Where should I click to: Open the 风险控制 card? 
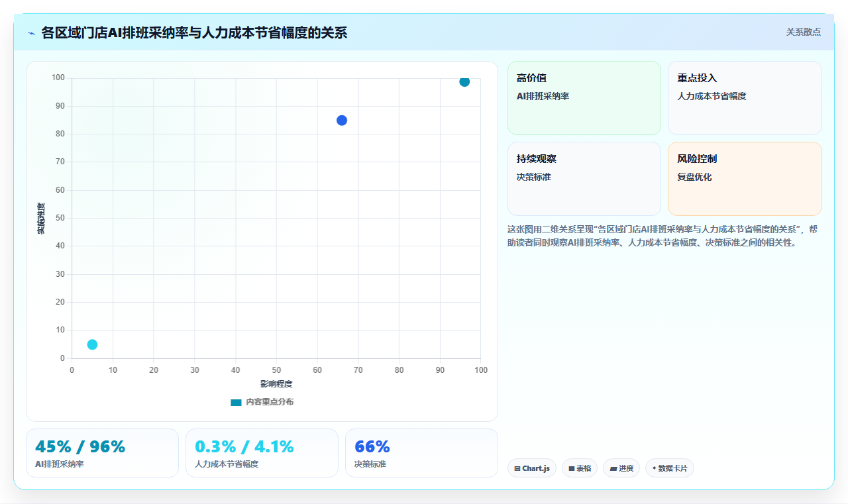pos(745,179)
